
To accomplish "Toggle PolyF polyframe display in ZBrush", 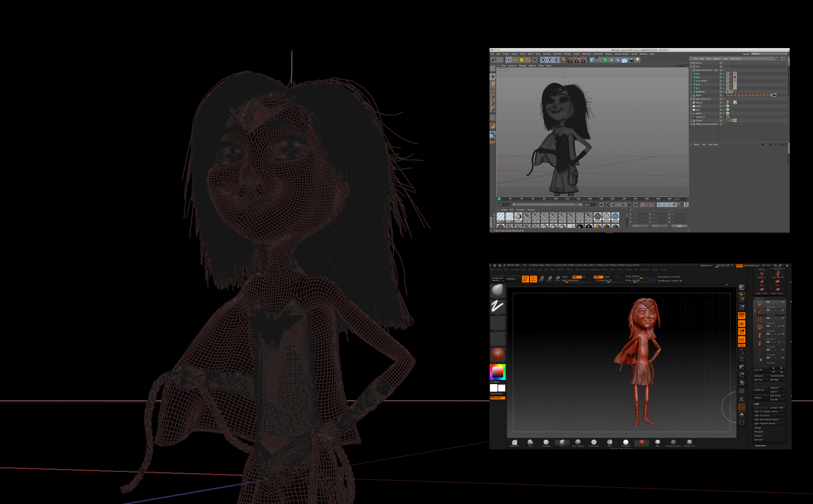I will 742,391.
